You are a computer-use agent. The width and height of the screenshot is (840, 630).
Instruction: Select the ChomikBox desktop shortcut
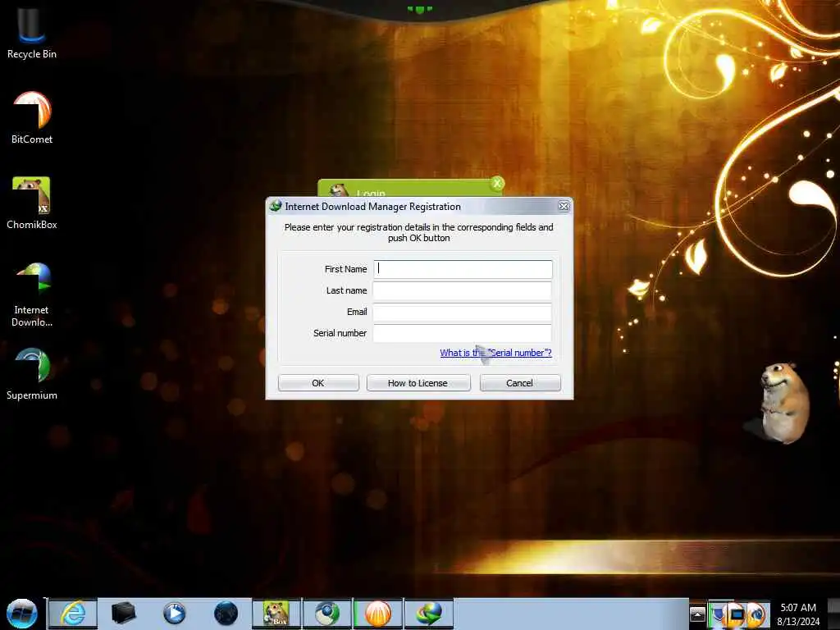coord(32,203)
